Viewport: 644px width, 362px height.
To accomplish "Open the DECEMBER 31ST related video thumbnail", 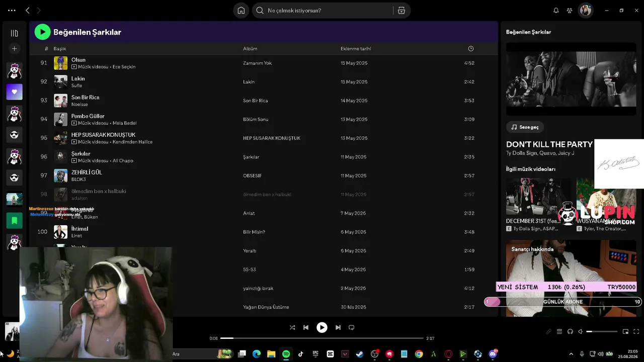I will coord(539,196).
